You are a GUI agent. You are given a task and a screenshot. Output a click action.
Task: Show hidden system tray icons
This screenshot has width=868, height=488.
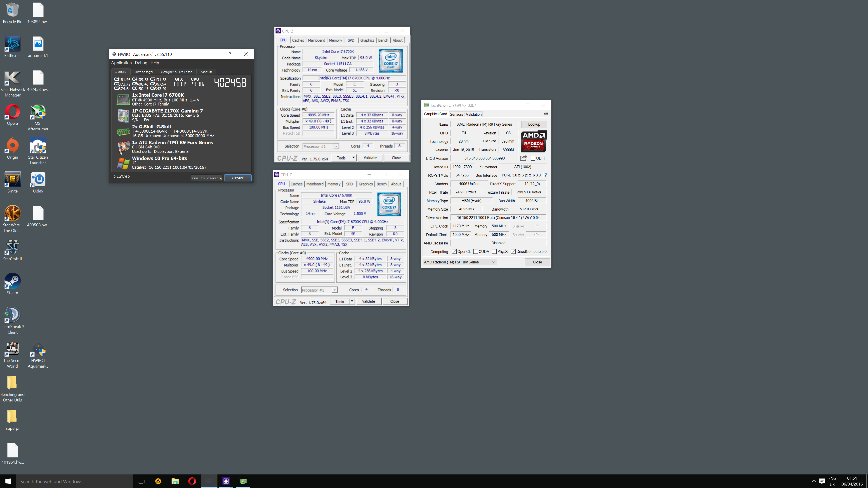tap(814, 481)
